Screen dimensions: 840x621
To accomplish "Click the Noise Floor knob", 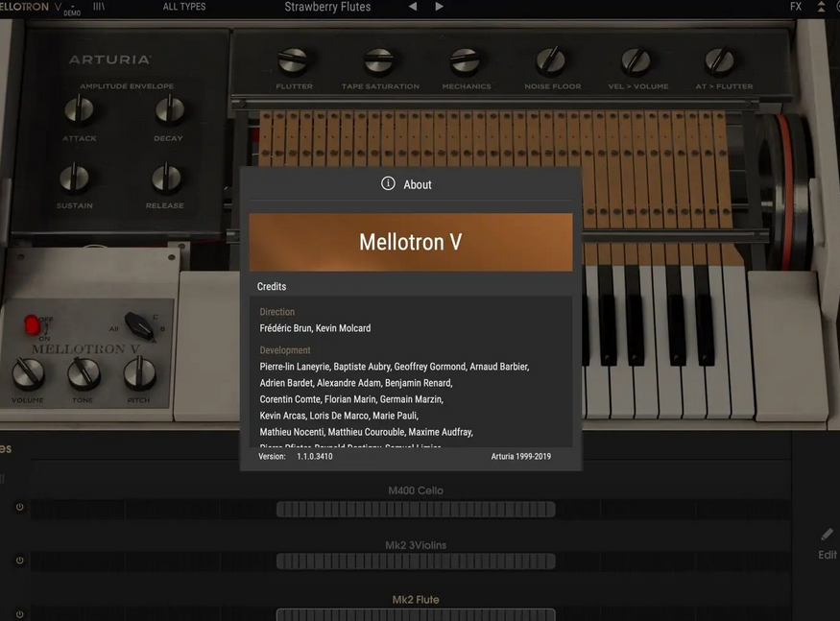I will click(x=551, y=61).
